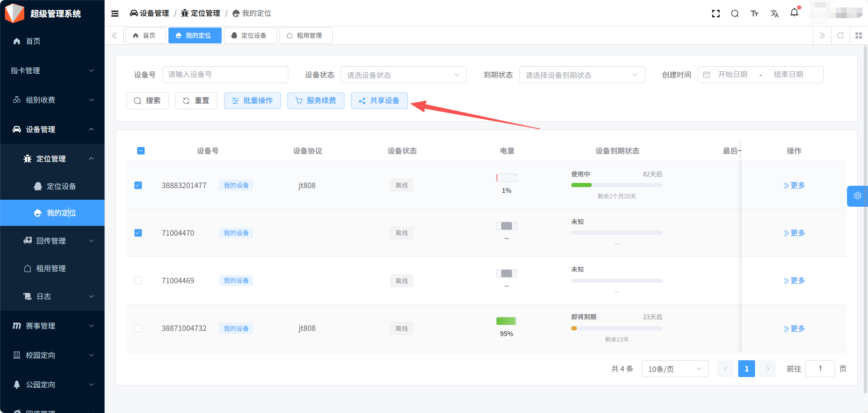Viewport: 868px width, 413px height.
Task: Select the checkbox for device 71004469
Action: (x=138, y=280)
